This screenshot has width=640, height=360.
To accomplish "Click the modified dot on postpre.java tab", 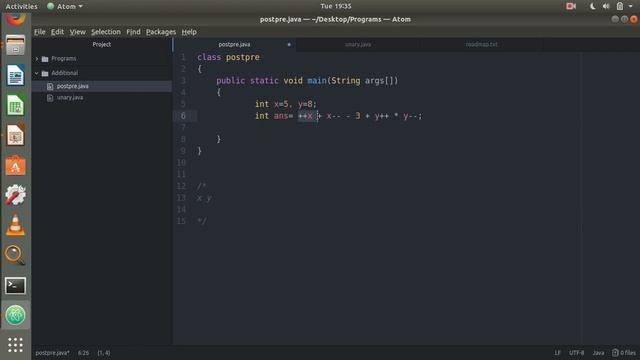I will coord(289,44).
